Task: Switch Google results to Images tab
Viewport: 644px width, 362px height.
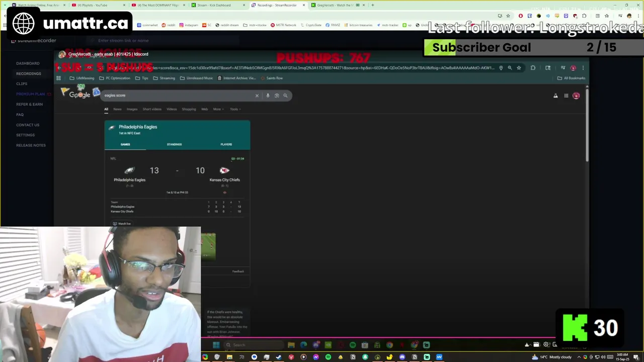Action: [x=132, y=109]
